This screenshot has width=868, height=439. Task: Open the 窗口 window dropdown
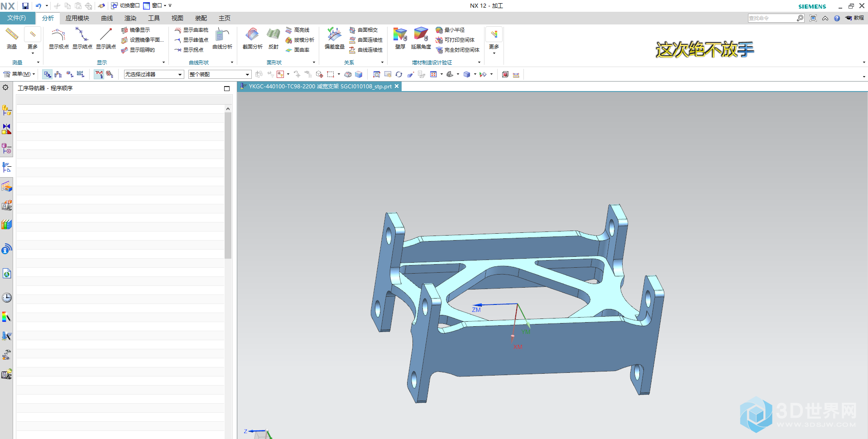pos(155,6)
